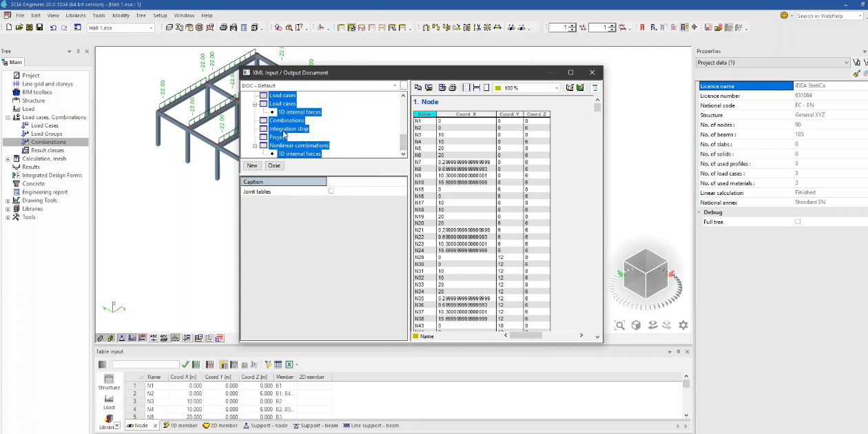The image size is (868, 434).
Task: Click the Save project icon in toolbar
Action: pos(40,28)
